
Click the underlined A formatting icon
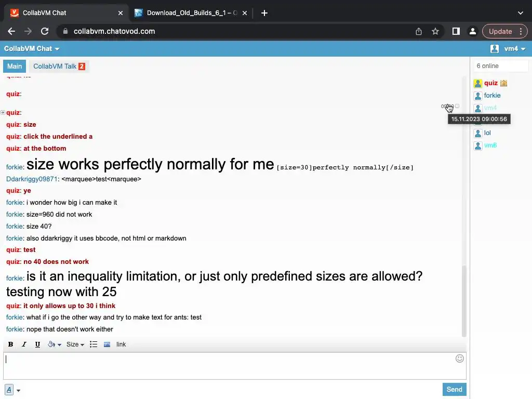click(9, 390)
